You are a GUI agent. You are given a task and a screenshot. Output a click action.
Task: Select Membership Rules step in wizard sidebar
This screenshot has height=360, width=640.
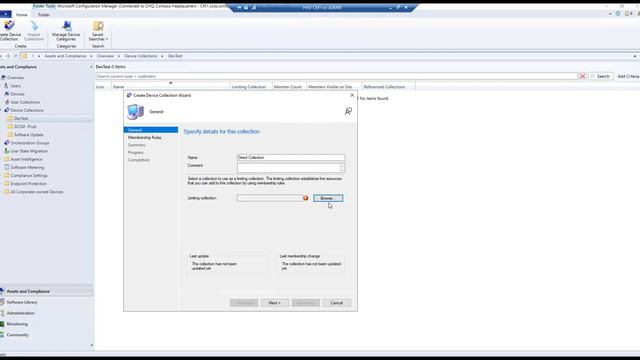[x=145, y=138]
